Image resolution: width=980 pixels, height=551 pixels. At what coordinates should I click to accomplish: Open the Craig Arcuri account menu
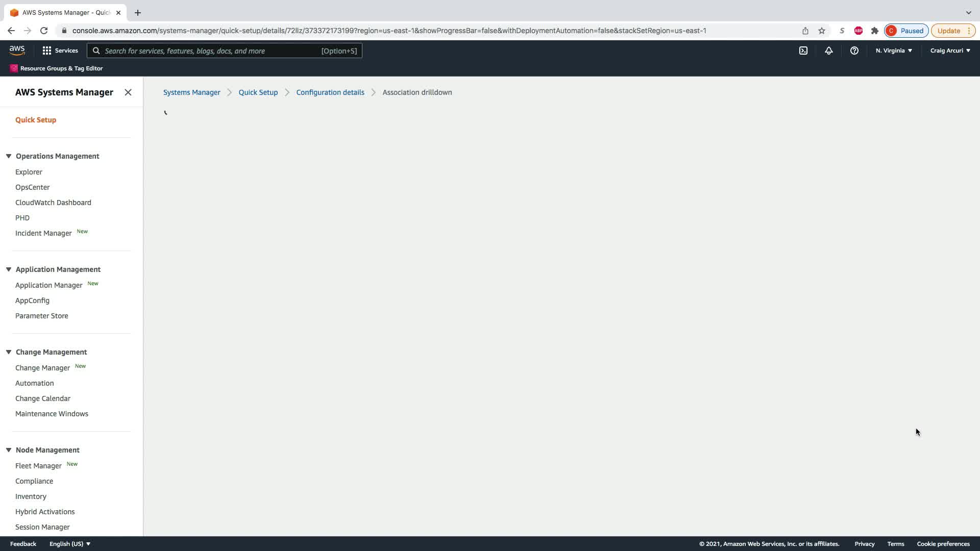pos(950,51)
